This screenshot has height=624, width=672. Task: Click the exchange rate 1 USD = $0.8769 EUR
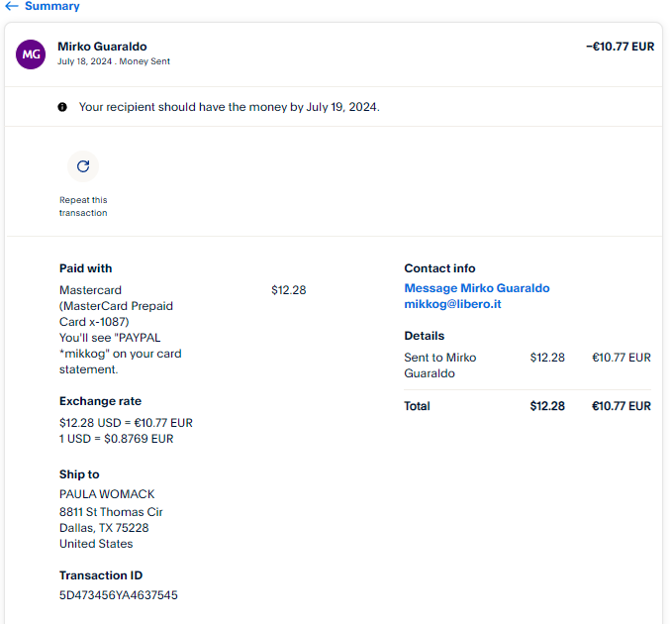tap(116, 438)
